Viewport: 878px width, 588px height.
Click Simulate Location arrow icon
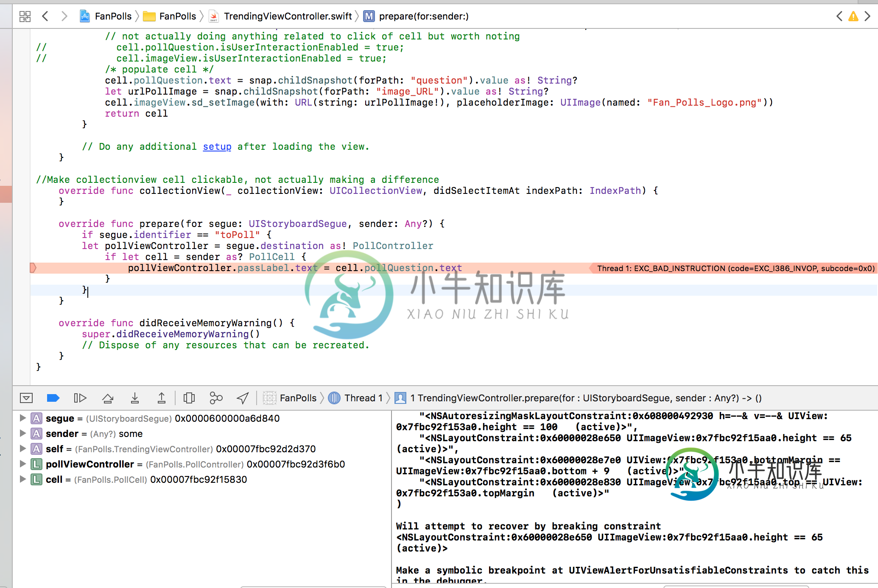(x=243, y=398)
